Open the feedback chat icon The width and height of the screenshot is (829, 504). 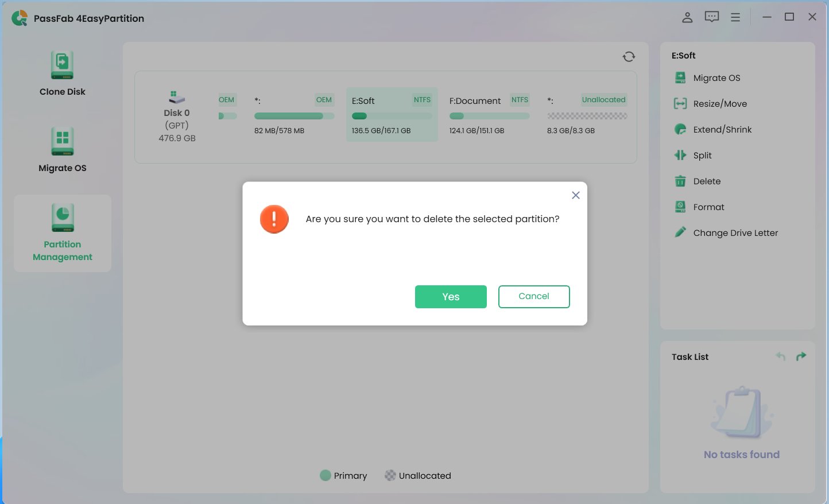tap(711, 17)
